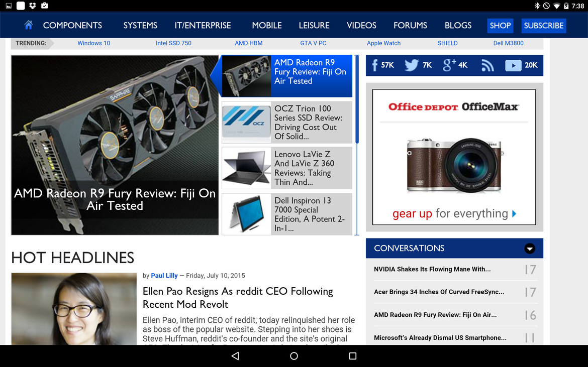This screenshot has width=588, height=367.
Task: Open OCZ Trion 100 Series SSD Review headline
Action: pyautogui.click(x=308, y=123)
